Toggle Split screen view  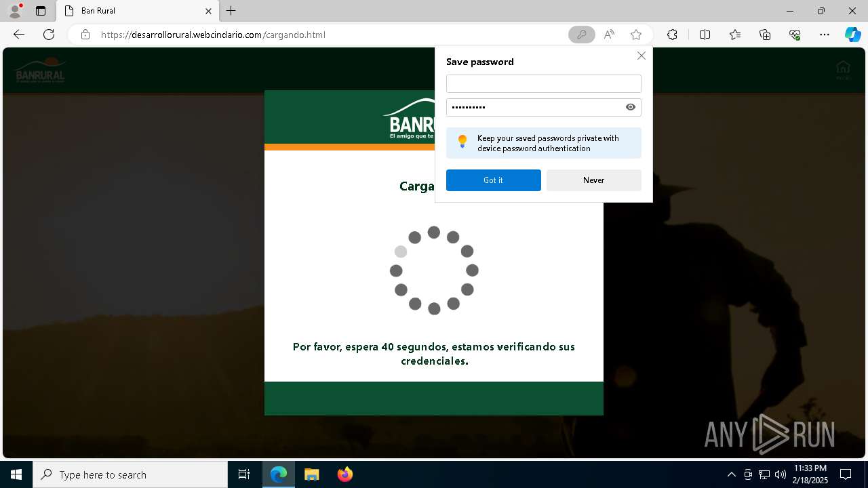point(705,35)
